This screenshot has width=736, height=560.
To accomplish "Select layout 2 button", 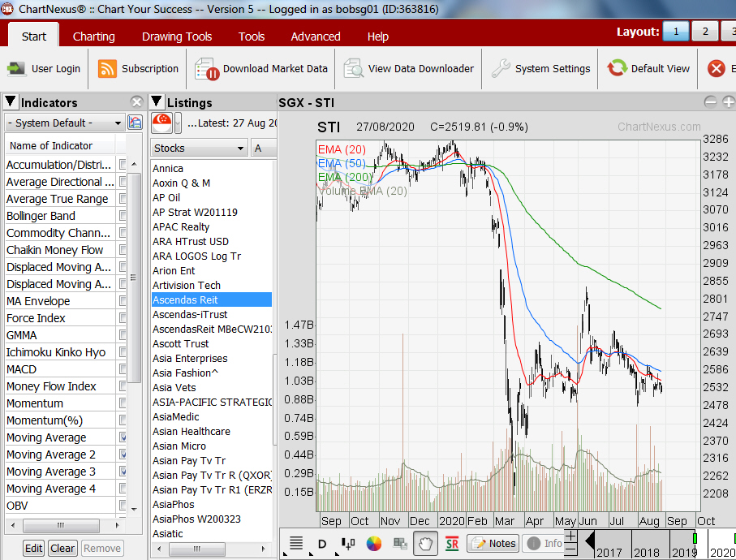I will (705, 32).
